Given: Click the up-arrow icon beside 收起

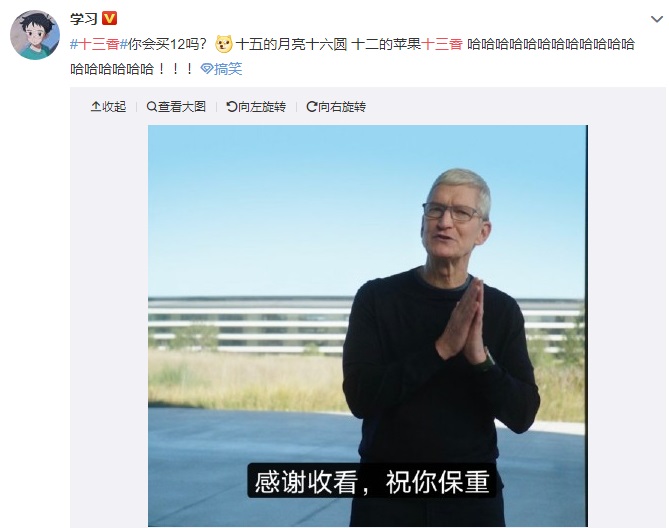Looking at the screenshot, I should pyautogui.click(x=96, y=107).
